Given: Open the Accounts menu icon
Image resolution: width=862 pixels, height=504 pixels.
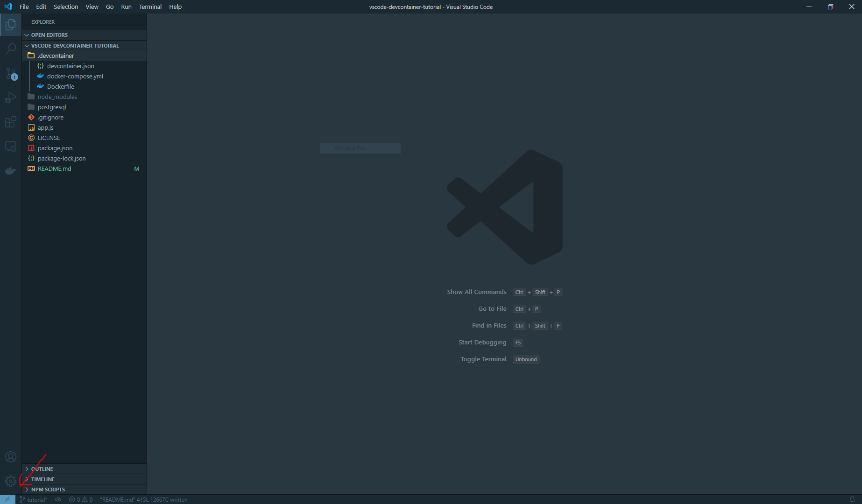Looking at the screenshot, I should point(11,457).
